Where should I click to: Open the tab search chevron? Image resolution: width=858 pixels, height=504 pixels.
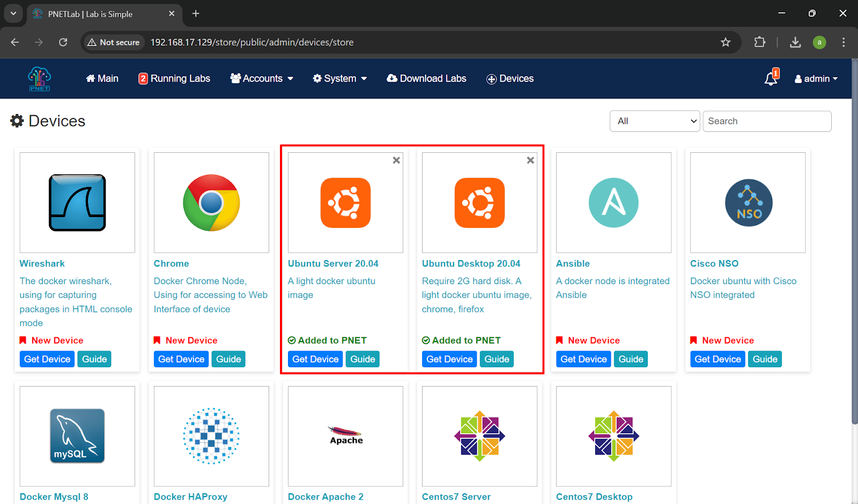13,13
